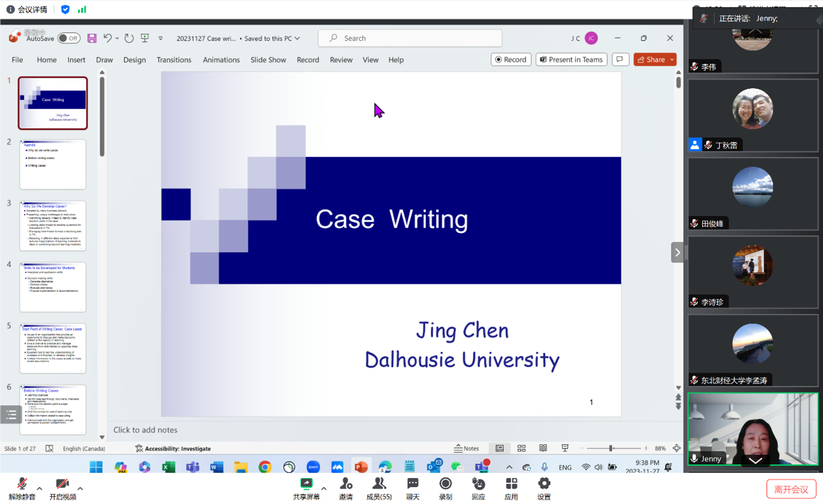Open the Customize Quick Access Toolbar dropdown
Image resolution: width=823 pixels, height=504 pixels.
[161, 38]
